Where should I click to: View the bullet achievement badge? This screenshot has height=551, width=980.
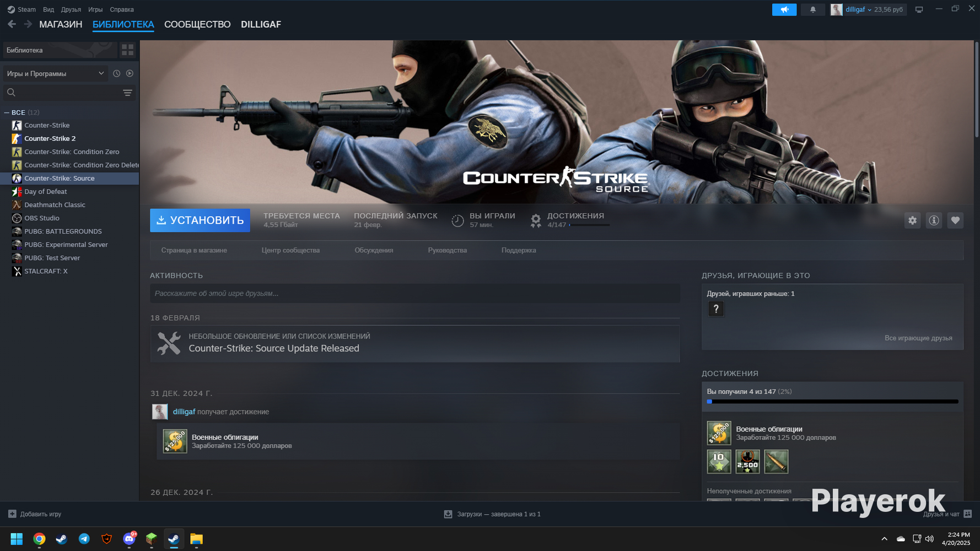[x=776, y=462]
